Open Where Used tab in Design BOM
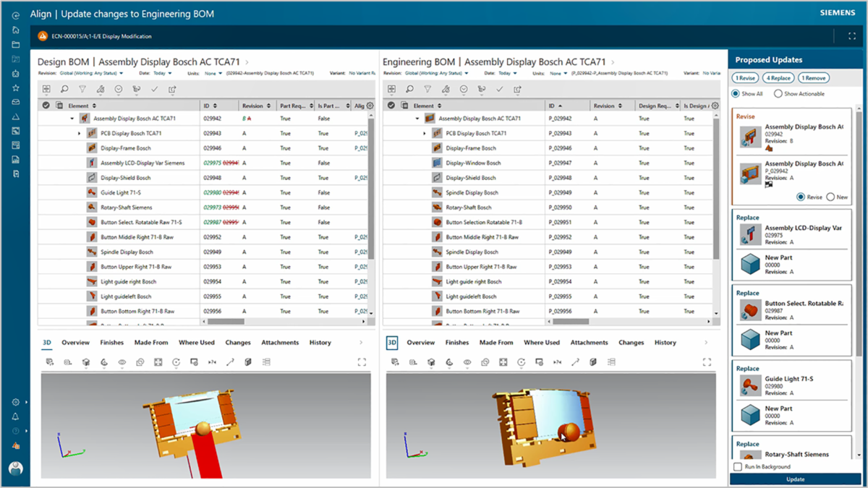Screen dimensions: 868x488 click(197, 343)
